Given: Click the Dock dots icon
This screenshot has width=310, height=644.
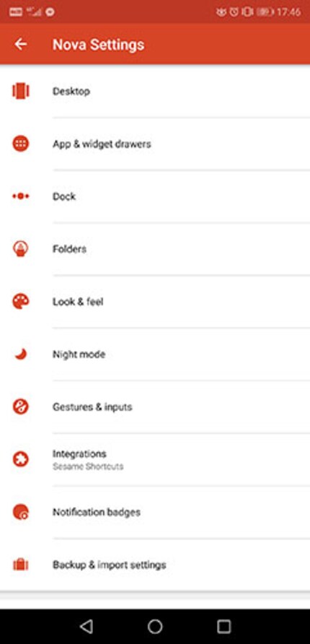Looking at the screenshot, I should [20, 196].
